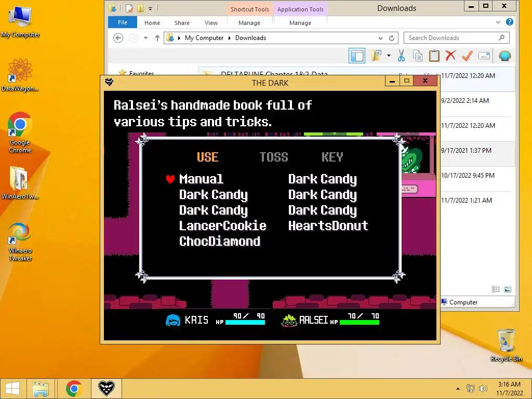Toggle the preview pane icon in Explorer toolbar
532x399 pixels.
[x=356, y=56]
